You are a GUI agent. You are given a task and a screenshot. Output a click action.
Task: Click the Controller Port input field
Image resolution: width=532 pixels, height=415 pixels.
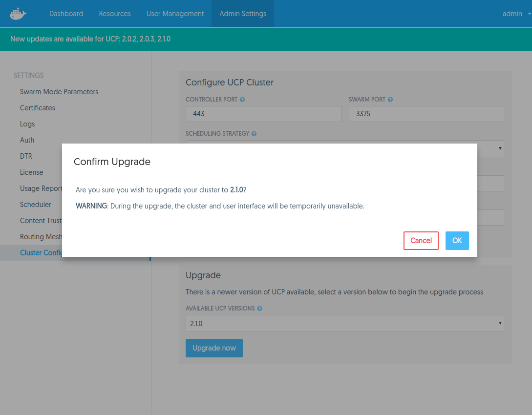point(263,114)
